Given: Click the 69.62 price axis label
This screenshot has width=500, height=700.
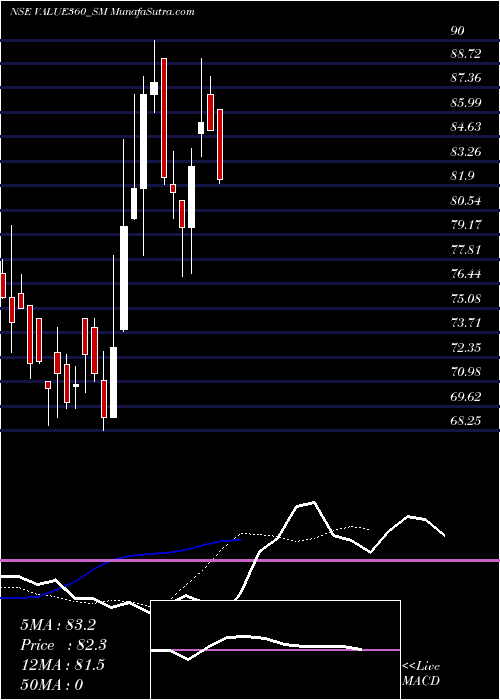Looking at the screenshot, I should 467,396.
